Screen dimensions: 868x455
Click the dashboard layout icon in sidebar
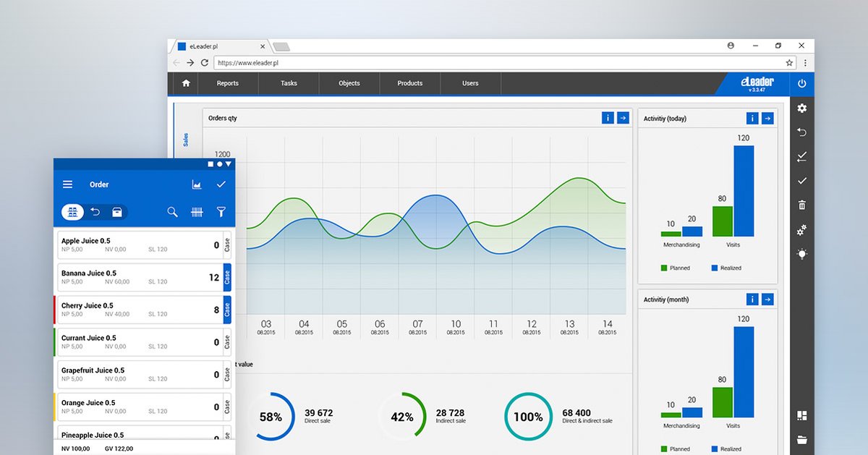pyautogui.click(x=801, y=416)
